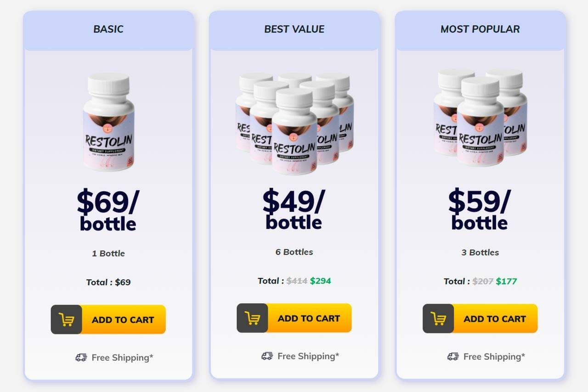Viewport: 588px width, 392px height.
Task: Click the shipping truck icon under Best Value
Action: 267,356
